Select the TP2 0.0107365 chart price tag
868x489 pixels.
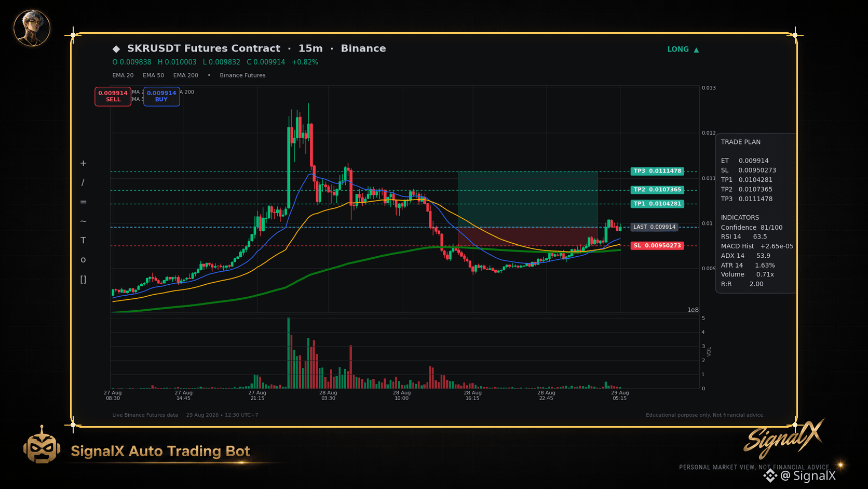[x=657, y=190]
